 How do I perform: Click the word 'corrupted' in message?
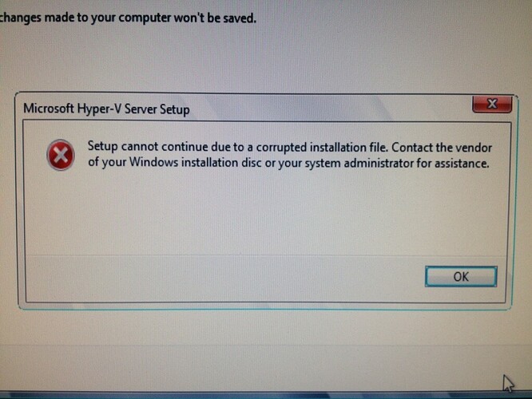point(281,148)
